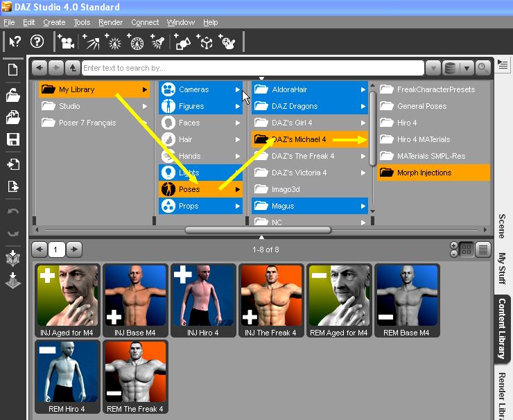Expand the Cameras category arrow
Image resolution: width=513 pixels, height=420 pixels.
coord(238,89)
